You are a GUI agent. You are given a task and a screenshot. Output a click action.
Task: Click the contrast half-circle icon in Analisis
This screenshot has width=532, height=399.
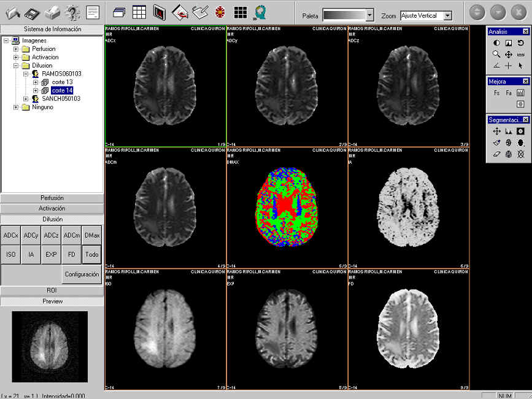pyautogui.click(x=496, y=43)
